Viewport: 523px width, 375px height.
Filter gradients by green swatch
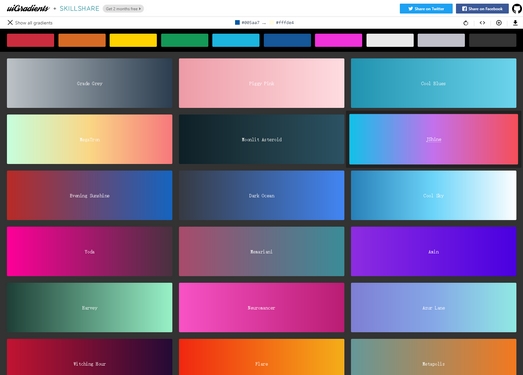coord(184,40)
